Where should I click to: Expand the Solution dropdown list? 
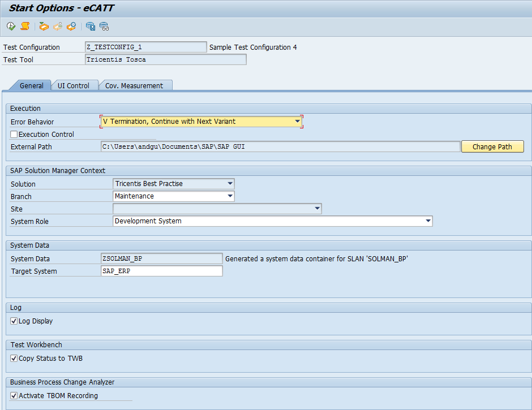click(230, 184)
